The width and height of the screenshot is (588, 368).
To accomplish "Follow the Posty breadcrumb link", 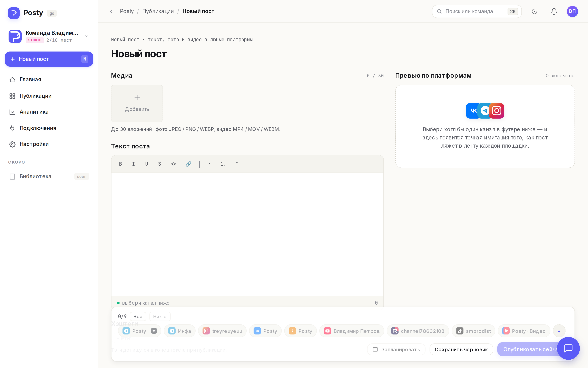I will [127, 11].
